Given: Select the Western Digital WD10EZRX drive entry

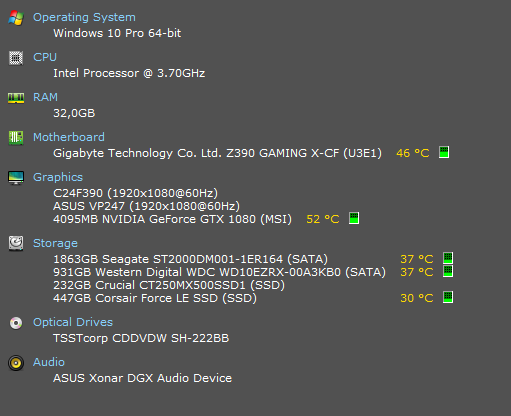Looking at the screenshot, I should coord(219,272).
